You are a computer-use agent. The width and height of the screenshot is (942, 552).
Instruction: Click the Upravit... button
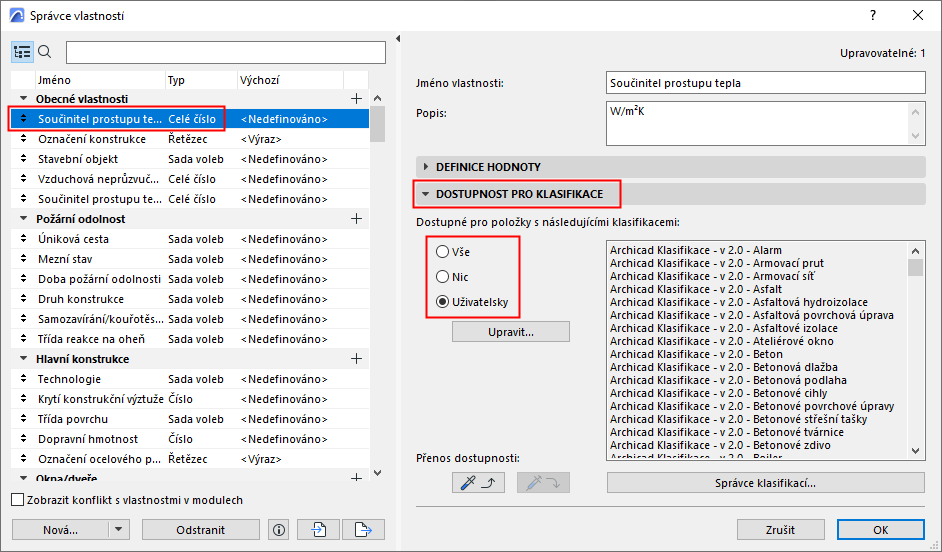click(x=511, y=332)
